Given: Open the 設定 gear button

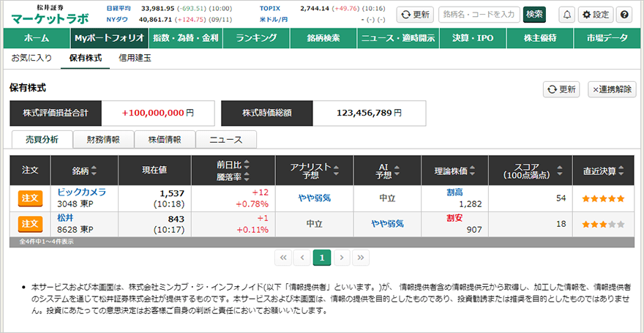Looking at the screenshot, I should 596,15.
